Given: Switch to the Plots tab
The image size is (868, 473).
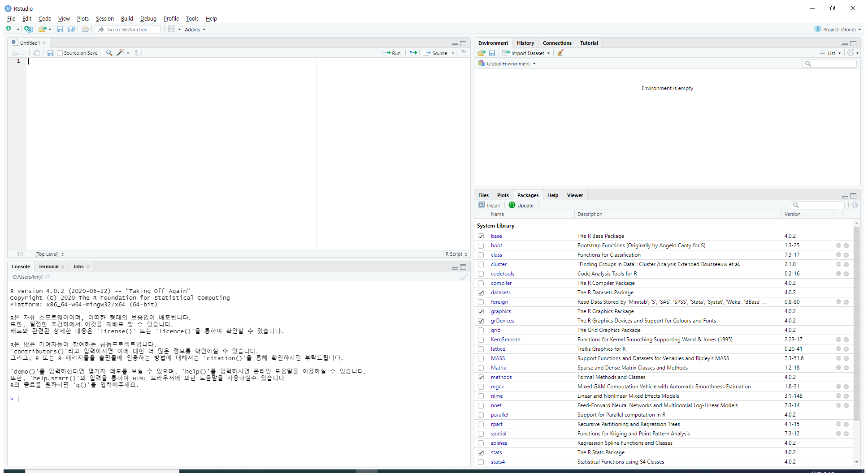Looking at the screenshot, I should (x=503, y=195).
